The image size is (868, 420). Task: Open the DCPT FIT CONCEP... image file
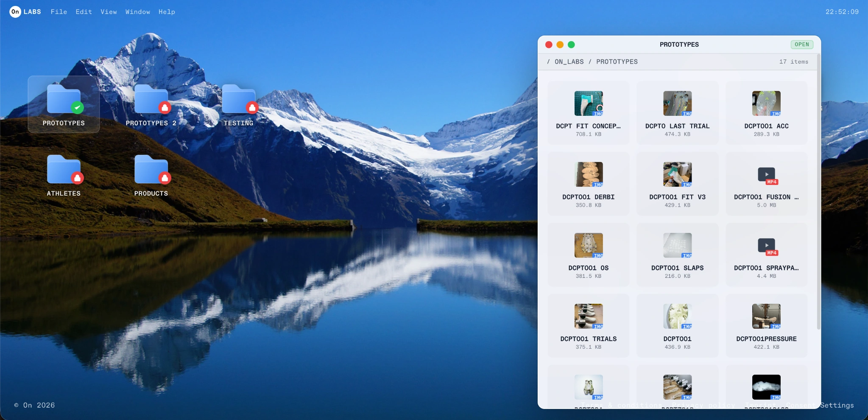coord(588,113)
